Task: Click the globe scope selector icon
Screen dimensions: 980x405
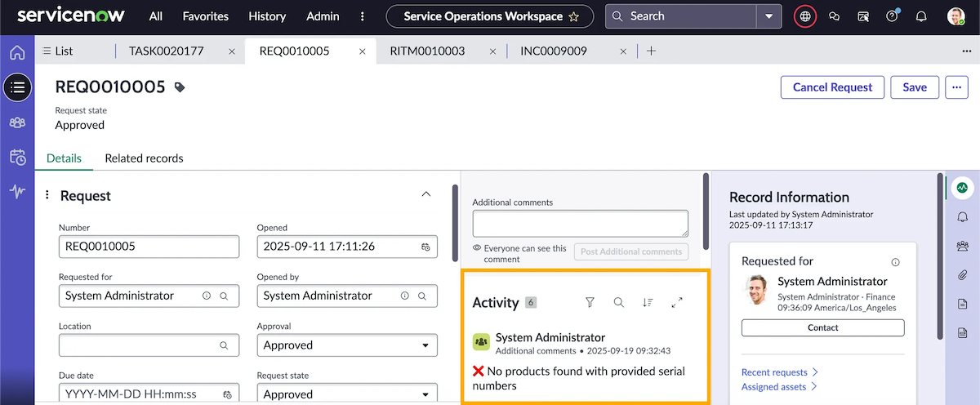Action: click(x=806, y=16)
